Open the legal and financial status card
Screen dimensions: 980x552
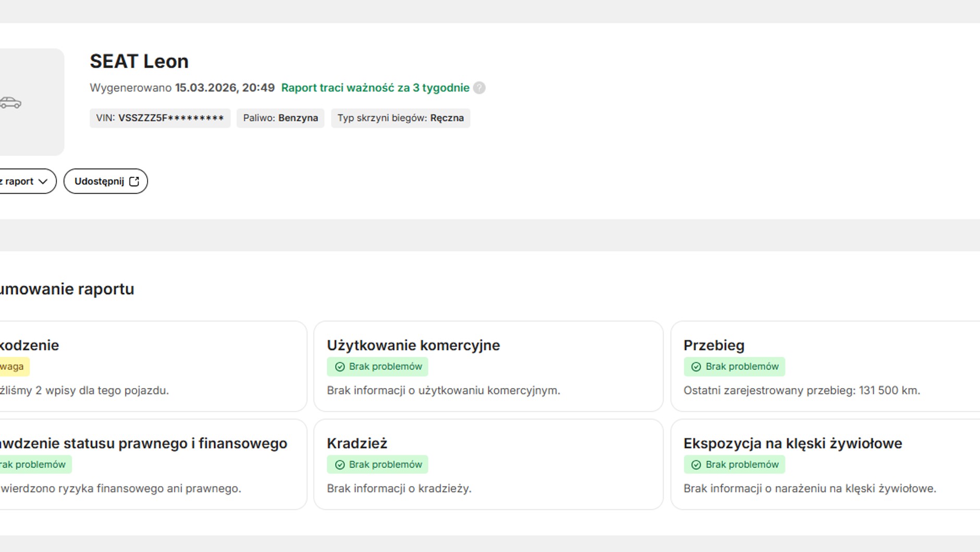(151, 464)
